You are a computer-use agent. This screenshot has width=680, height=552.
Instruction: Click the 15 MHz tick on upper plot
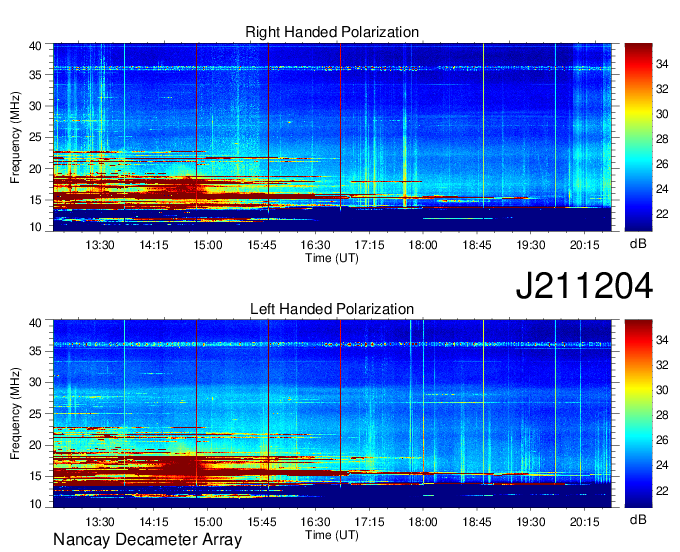35,200
